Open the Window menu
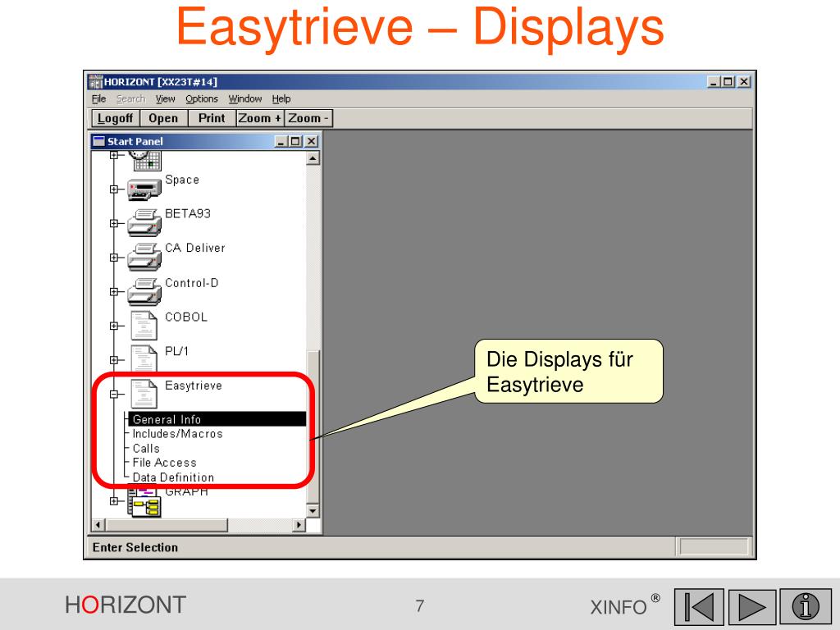840x630 pixels. (244, 99)
